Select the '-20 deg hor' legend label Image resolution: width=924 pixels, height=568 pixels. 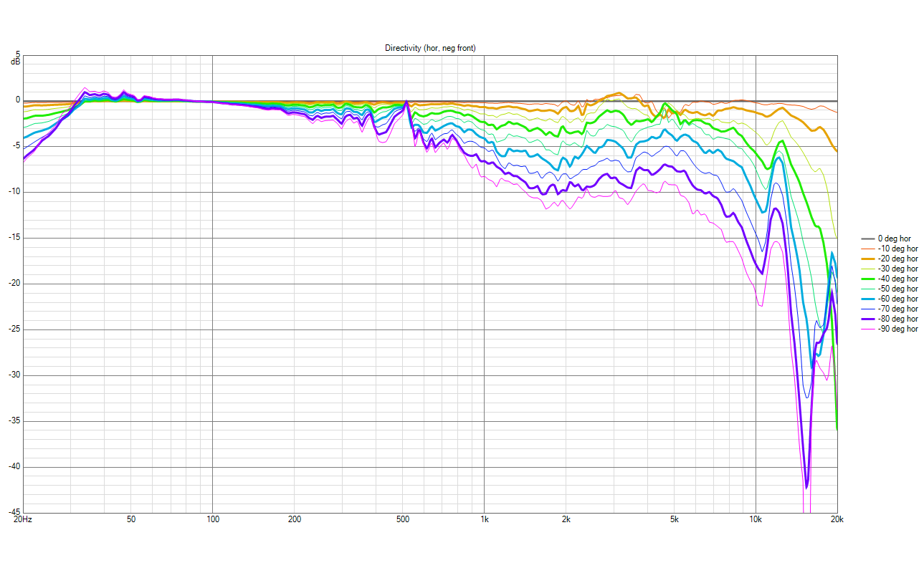click(897, 259)
